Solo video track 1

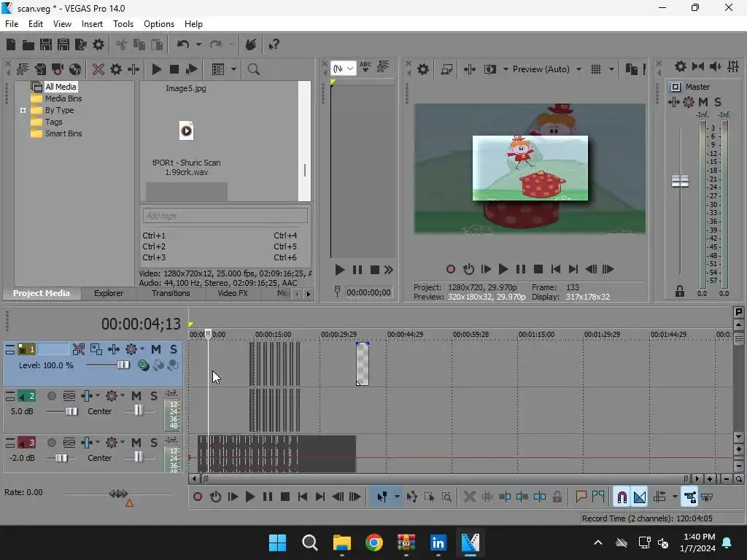coord(174,349)
